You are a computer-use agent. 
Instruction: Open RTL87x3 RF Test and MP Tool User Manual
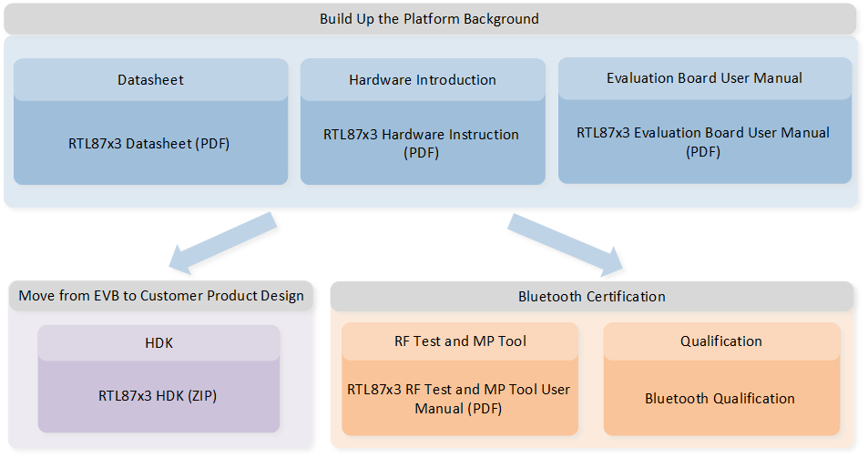pos(458,399)
